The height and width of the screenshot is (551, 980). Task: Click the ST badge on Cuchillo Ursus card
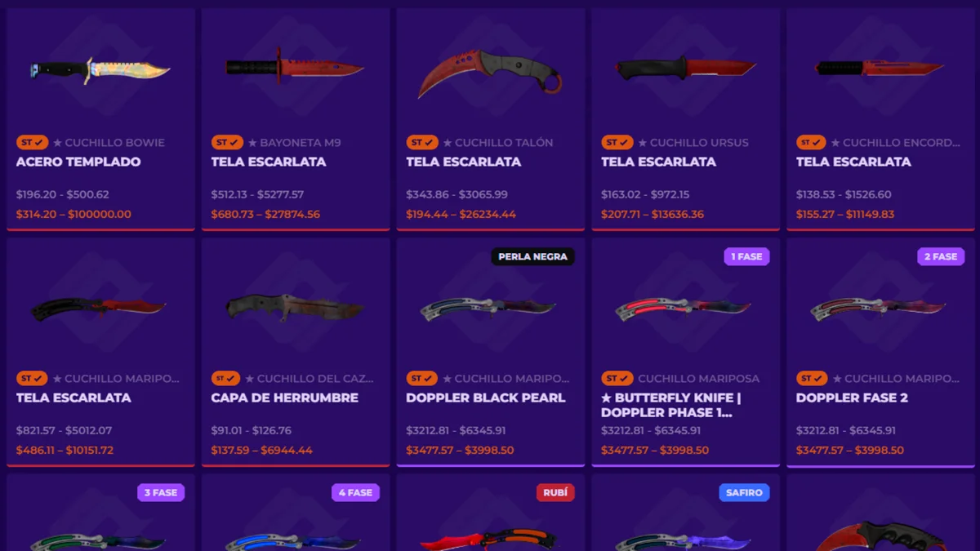tap(617, 142)
